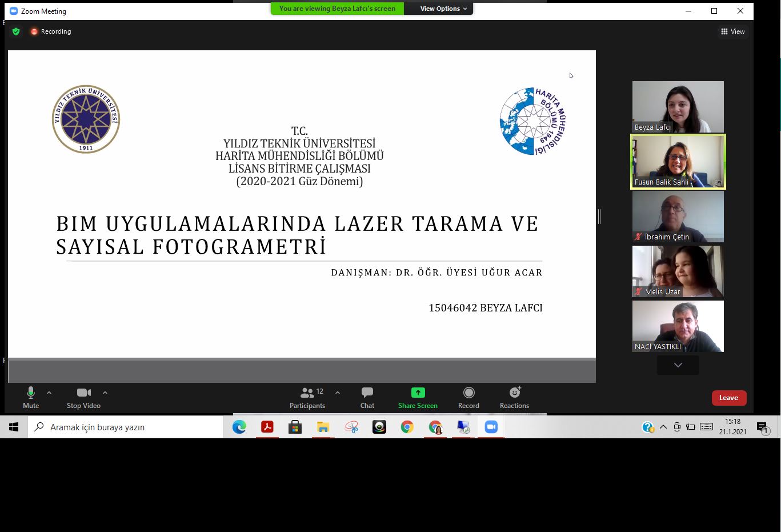
Task: Open the Windows Start menu
Action: pyautogui.click(x=14, y=427)
